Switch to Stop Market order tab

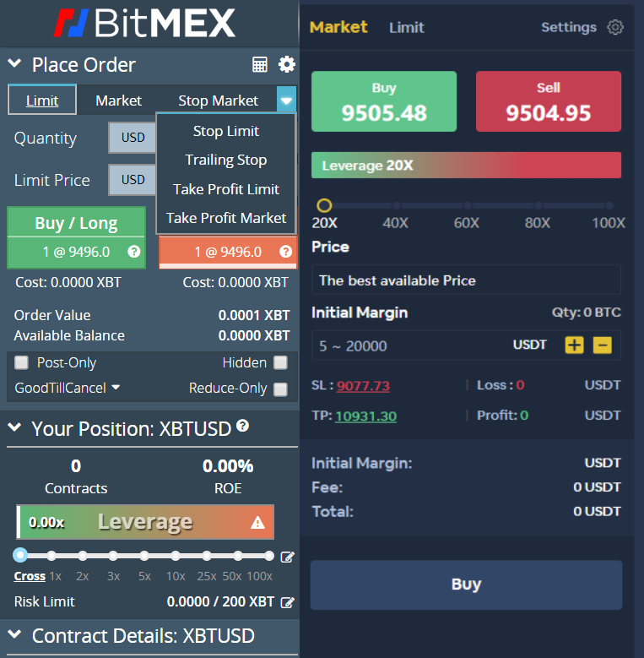coord(218,101)
